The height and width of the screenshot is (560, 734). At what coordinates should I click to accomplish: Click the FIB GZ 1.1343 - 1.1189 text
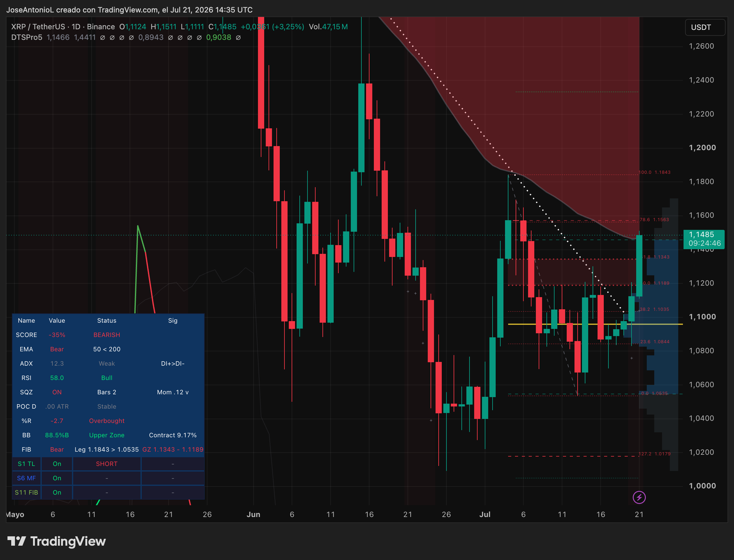[173, 449]
